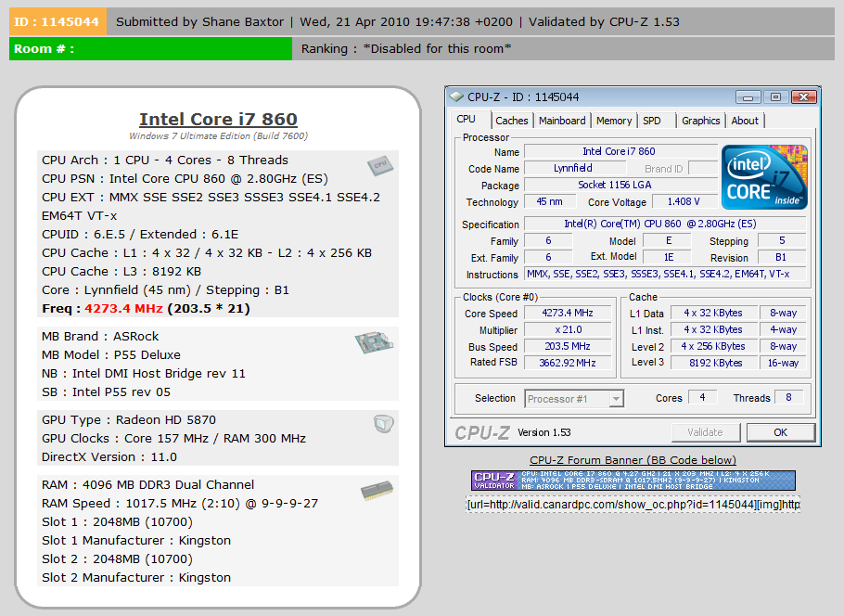Image resolution: width=844 pixels, height=616 pixels.
Task: Click the ID : 1145044 orange label
Action: coord(58,21)
